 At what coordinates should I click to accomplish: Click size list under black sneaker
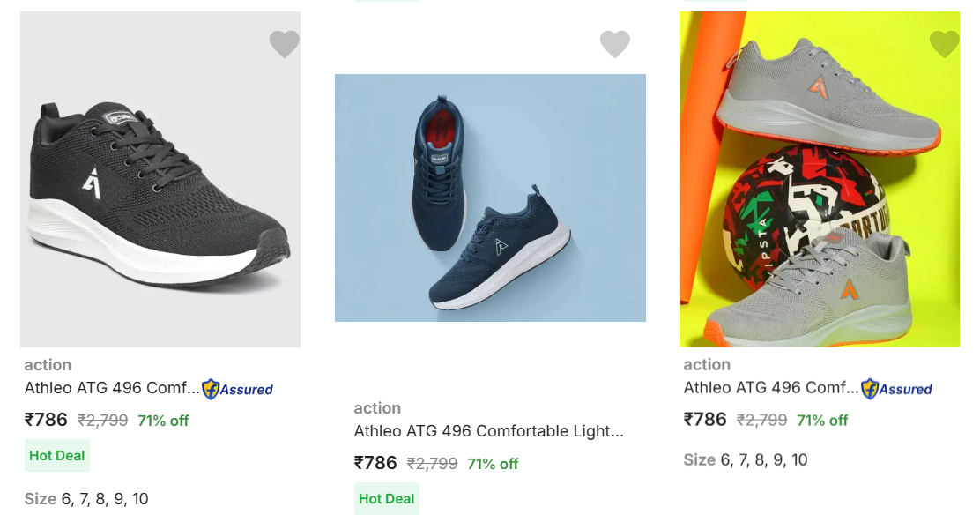[86, 499]
